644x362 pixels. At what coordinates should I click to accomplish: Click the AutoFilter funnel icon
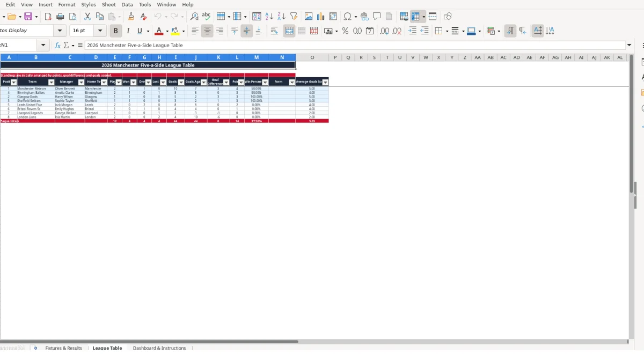[x=294, y=17]
